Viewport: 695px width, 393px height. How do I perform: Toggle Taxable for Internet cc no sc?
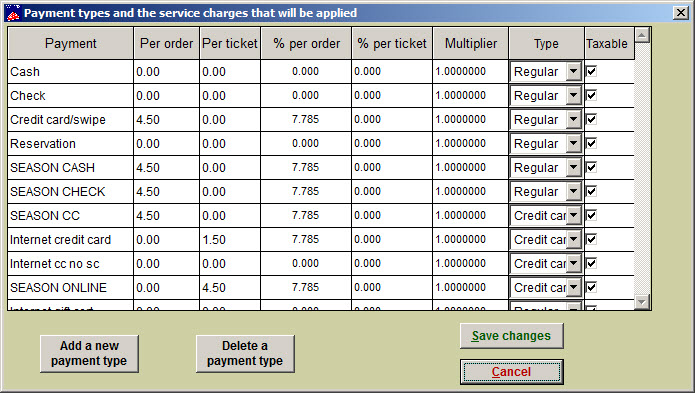(x=591, y=263)
